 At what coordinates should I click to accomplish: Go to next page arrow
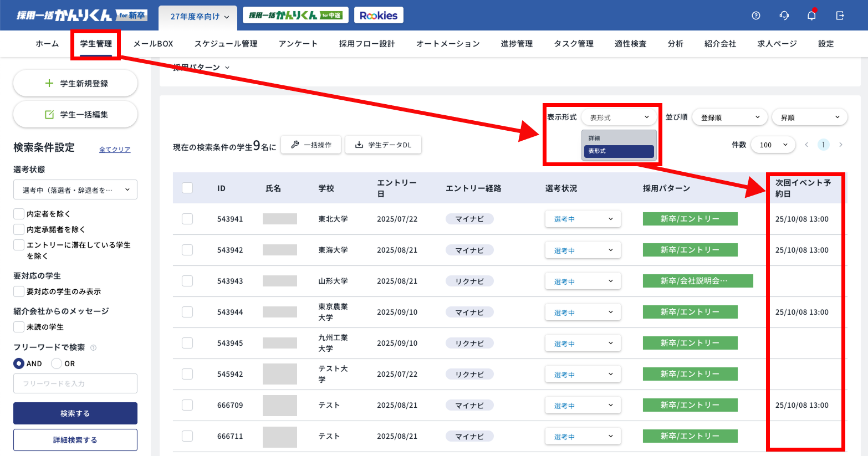[841, 145]
